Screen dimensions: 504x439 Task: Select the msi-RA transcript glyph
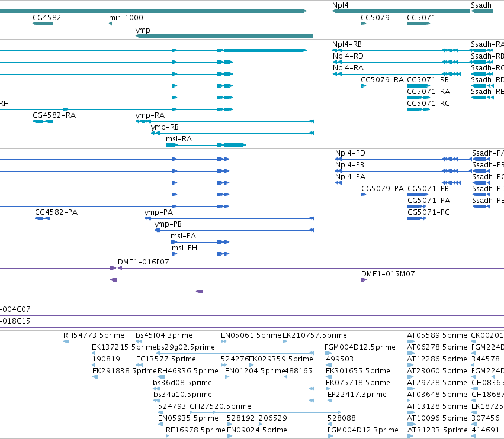tap(206, 145)
